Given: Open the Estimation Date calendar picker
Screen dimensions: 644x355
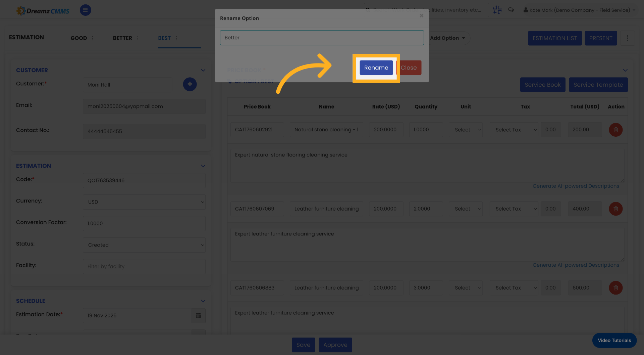Looking at the screenshot, I should point(198,315).
